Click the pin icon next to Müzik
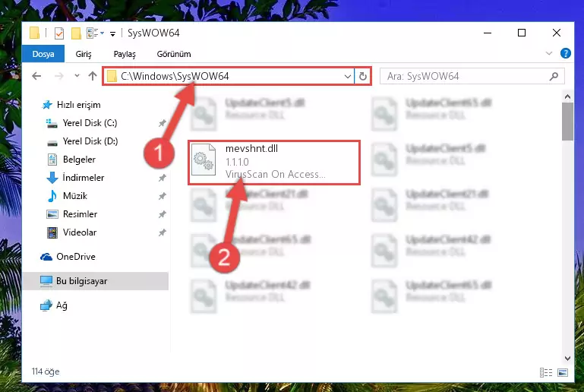 point(162,196)
